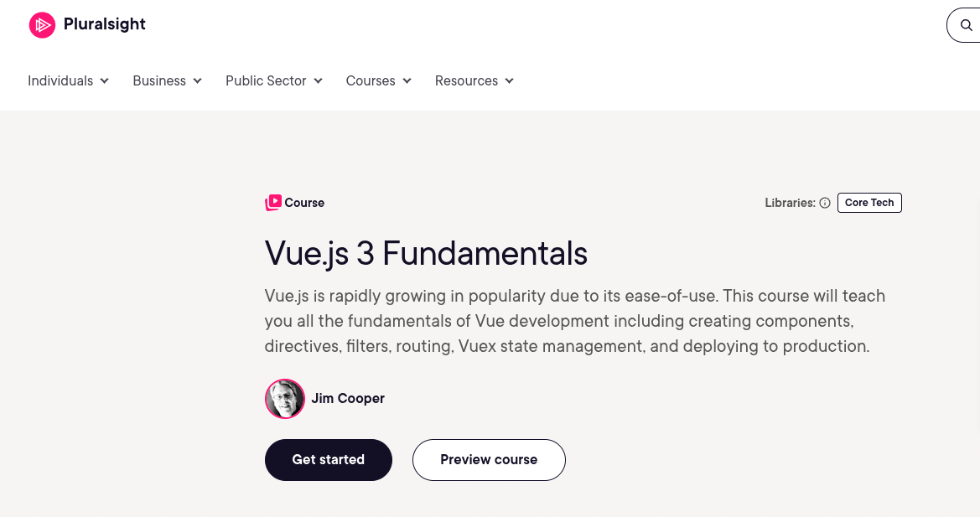Open search with the magnifier icon
980x517 pixels.
(x=966, y=25)
